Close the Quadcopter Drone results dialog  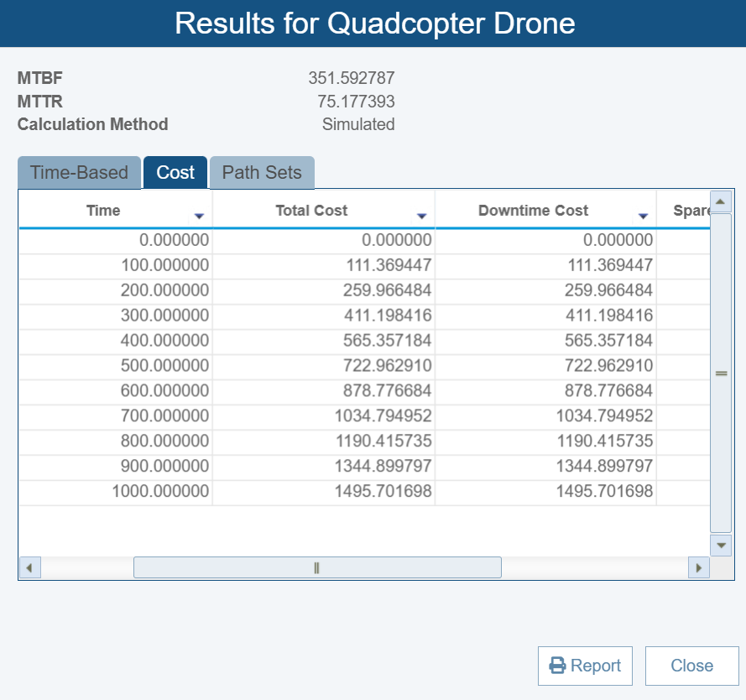coord(691,665)
